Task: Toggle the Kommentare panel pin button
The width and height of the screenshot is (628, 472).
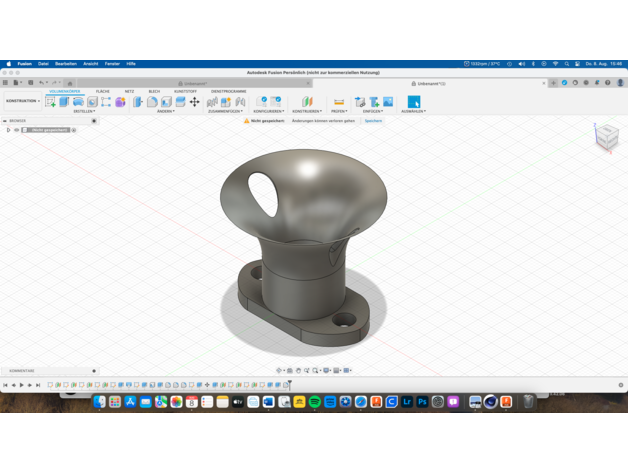Action: tap(94, 370)
